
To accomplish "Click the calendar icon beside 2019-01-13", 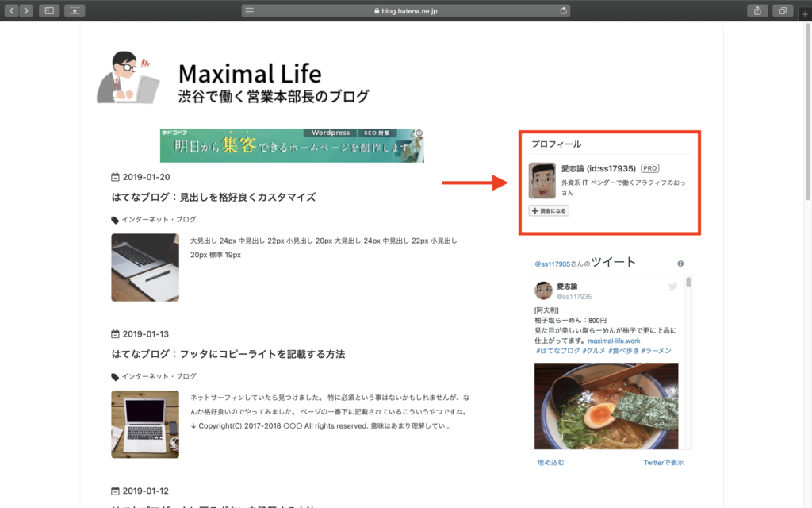I will click(x=115, y=334).
